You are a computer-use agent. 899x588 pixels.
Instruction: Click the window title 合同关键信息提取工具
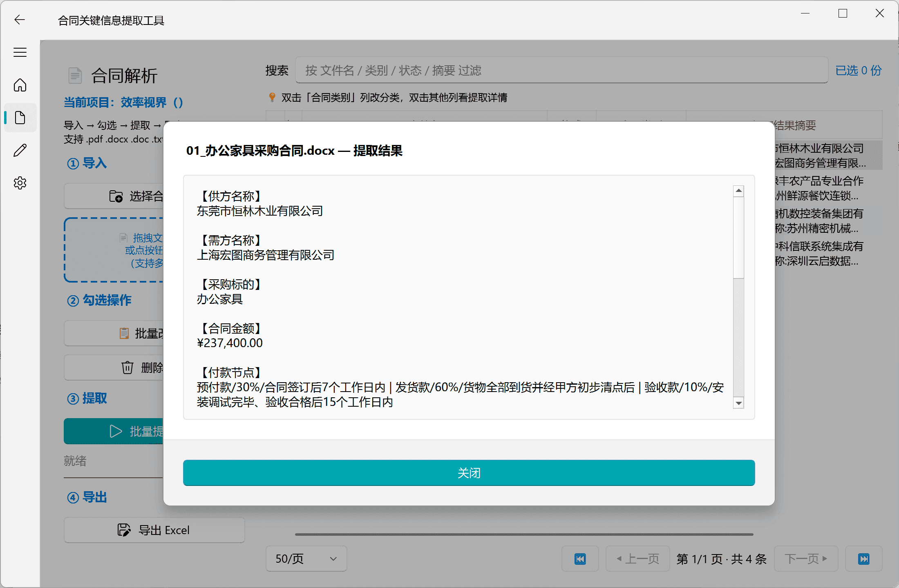(111, 20)
